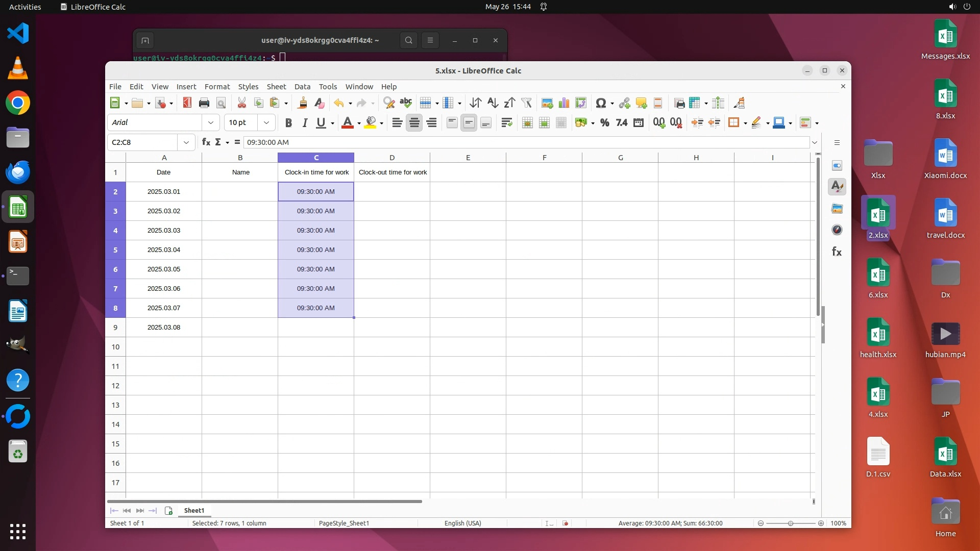
Task: Select the Sheet1 tab
Action: click(194, 510)
